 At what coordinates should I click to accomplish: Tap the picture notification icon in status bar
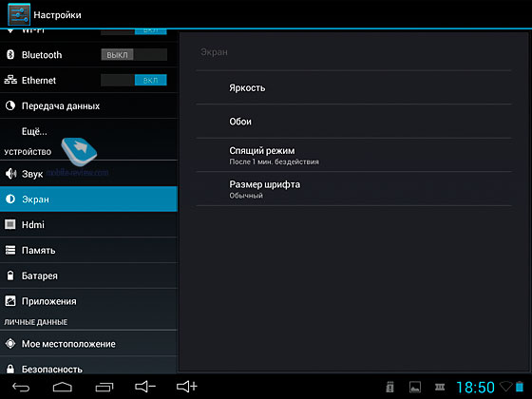pos(415,387)
